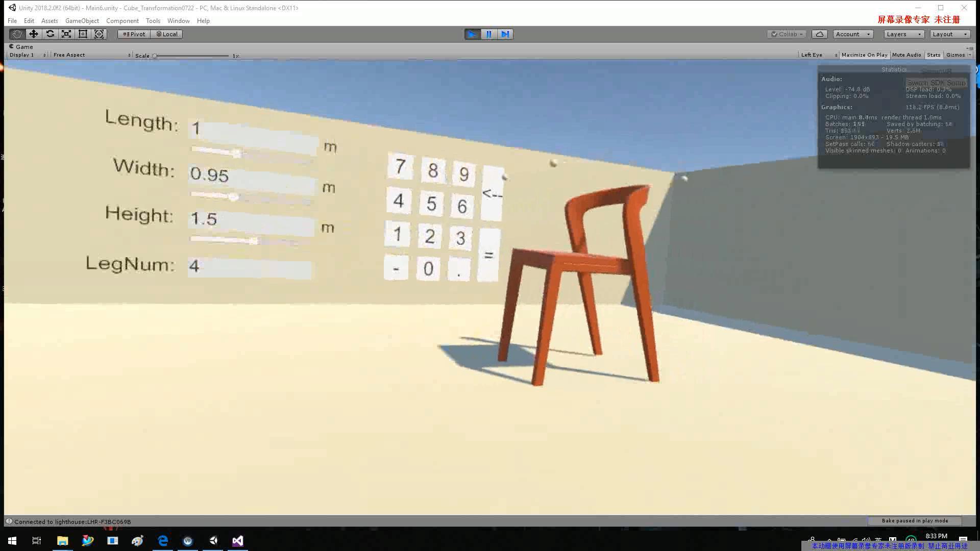The width and height of the screenshot is (980, 551).
Task: Select the Move tool
Action: point(34,34)
